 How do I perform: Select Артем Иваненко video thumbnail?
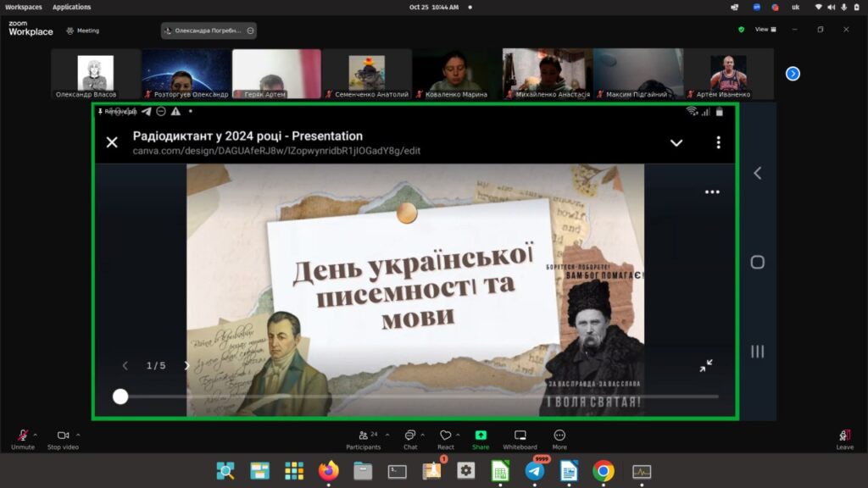[728, 74]
